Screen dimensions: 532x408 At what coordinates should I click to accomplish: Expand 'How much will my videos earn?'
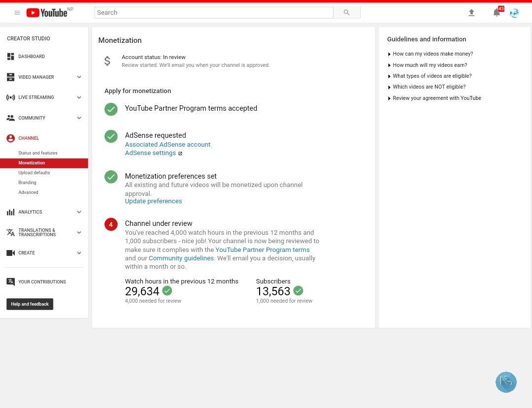click(x=428, y=65)
